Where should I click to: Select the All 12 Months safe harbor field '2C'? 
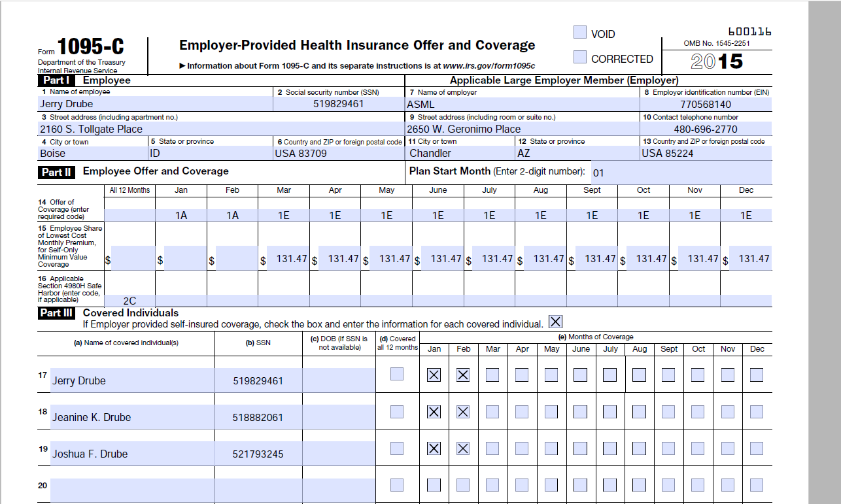[x=129, y=301]
